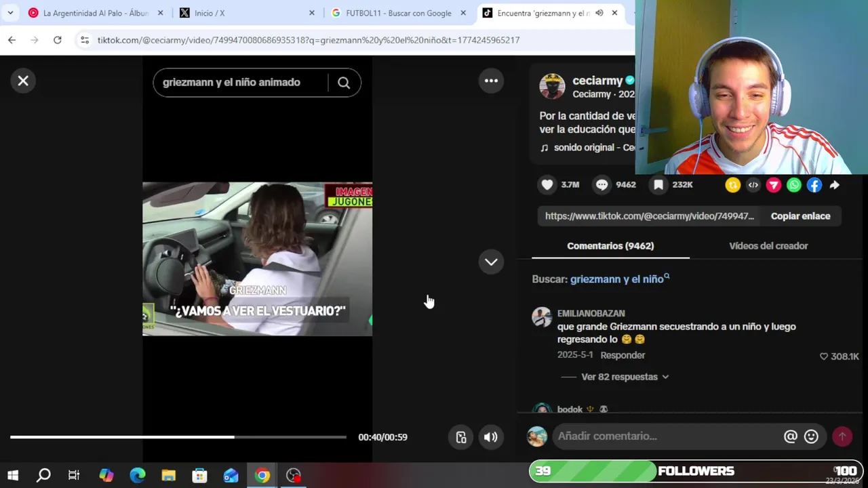The height and width of the screenshot is (488, 868).
Task: Switch to Vídeos del creador tab
Action: (x=768, y=246)
